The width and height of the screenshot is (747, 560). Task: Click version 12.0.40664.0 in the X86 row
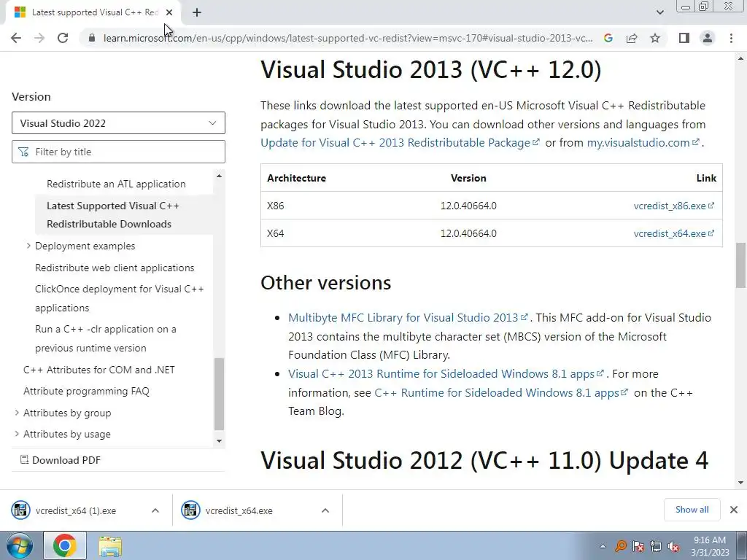468,206
